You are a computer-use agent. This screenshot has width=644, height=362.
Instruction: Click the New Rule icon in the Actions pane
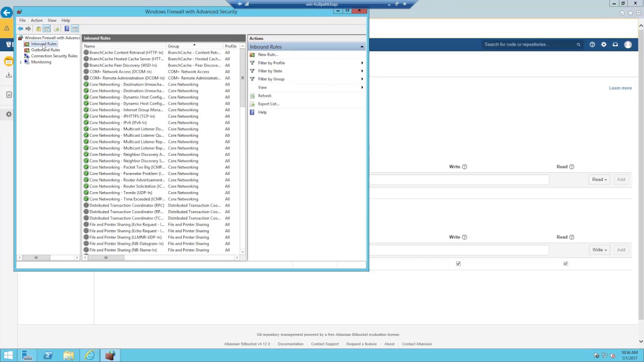(252, 54)
